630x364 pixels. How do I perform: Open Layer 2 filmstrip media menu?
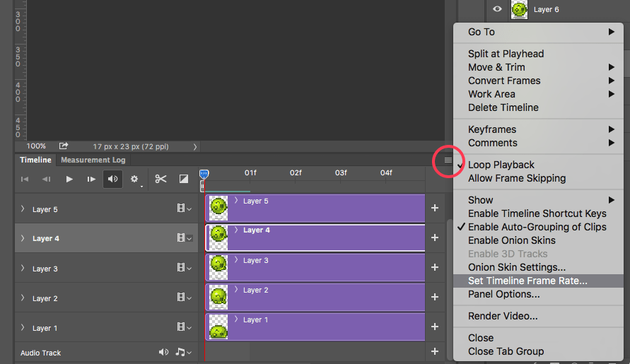click(185, 298)
